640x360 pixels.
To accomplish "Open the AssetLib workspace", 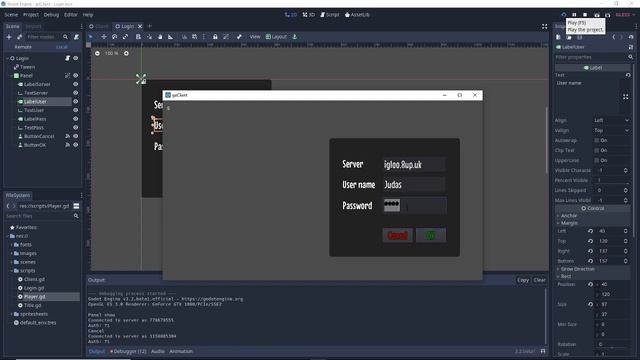I will (357, 15).
